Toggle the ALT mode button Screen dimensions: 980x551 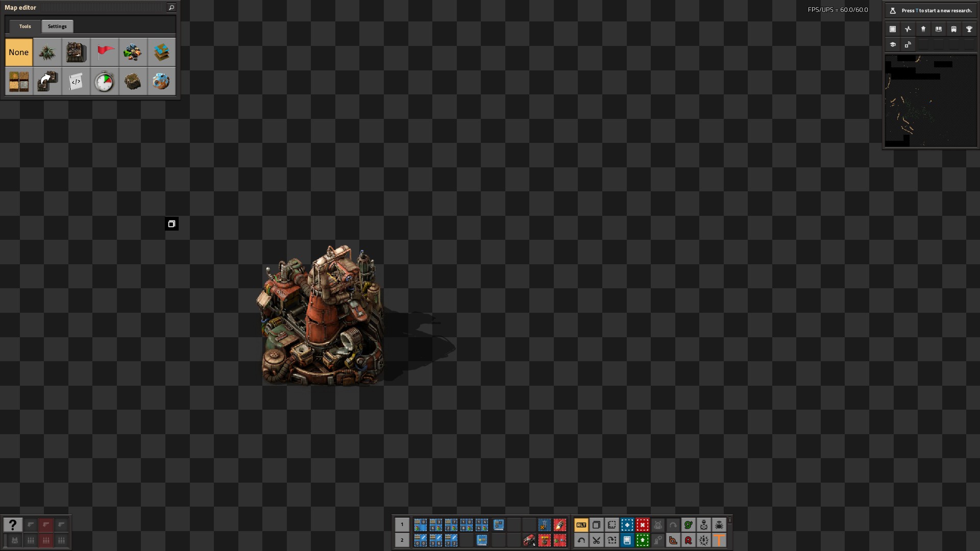coord(581,524)
